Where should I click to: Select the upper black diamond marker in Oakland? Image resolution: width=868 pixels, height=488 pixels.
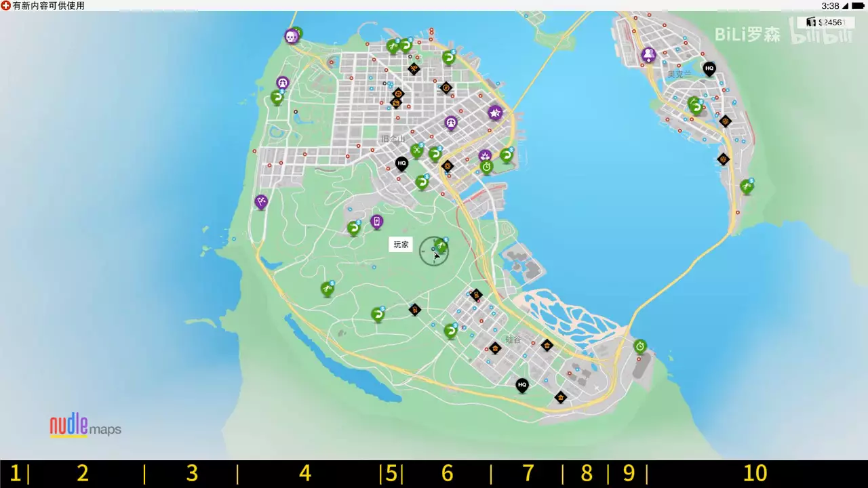pyautogui.click(x=726, y=121)
